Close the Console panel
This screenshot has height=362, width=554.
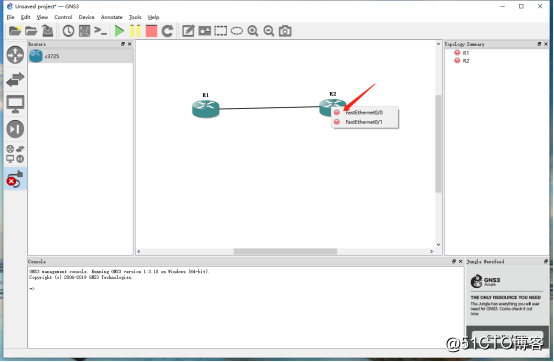(460, 262)
